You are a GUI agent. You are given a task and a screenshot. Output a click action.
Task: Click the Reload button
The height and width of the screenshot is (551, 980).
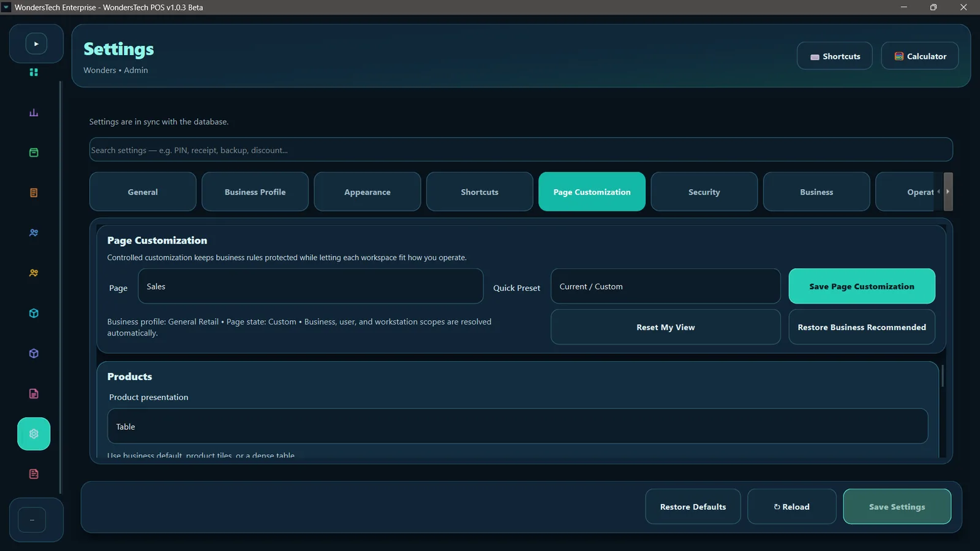pyautogui.click(x=792, y=506)
